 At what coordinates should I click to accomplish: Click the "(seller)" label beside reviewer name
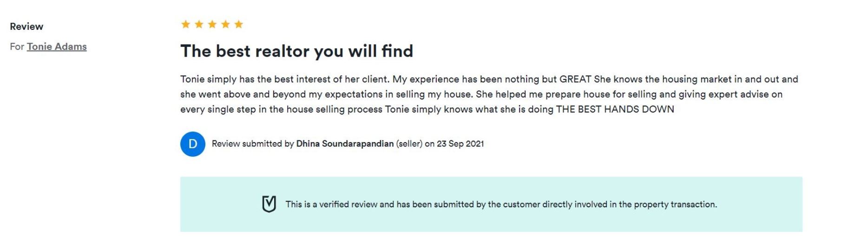tap(409, 144)
